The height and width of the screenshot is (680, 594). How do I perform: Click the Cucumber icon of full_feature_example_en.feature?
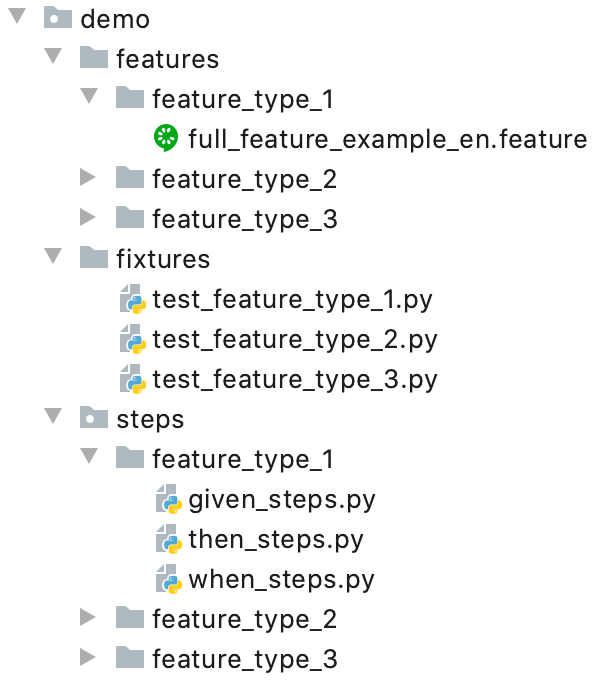pos(166,138)
